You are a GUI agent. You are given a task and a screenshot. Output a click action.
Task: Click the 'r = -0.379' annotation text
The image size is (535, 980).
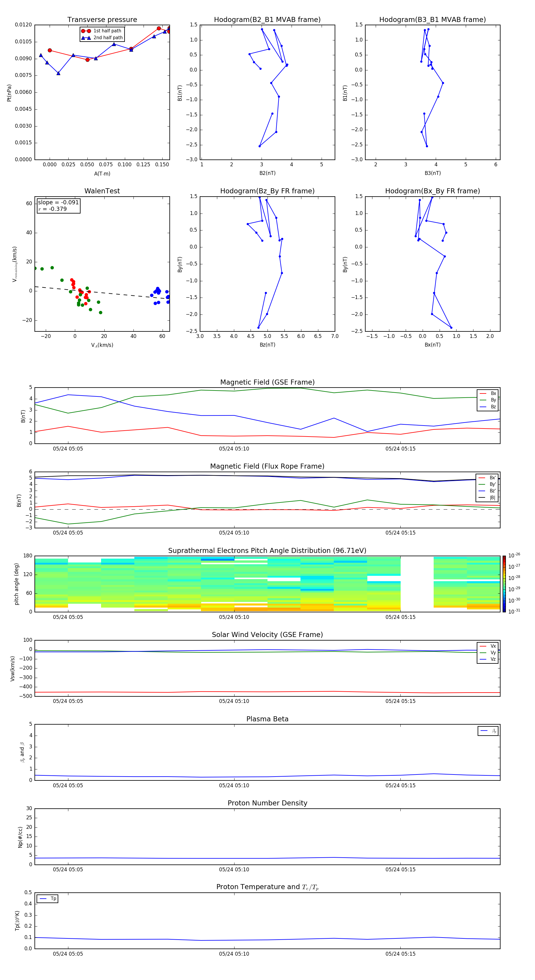(x=53, y=209)
